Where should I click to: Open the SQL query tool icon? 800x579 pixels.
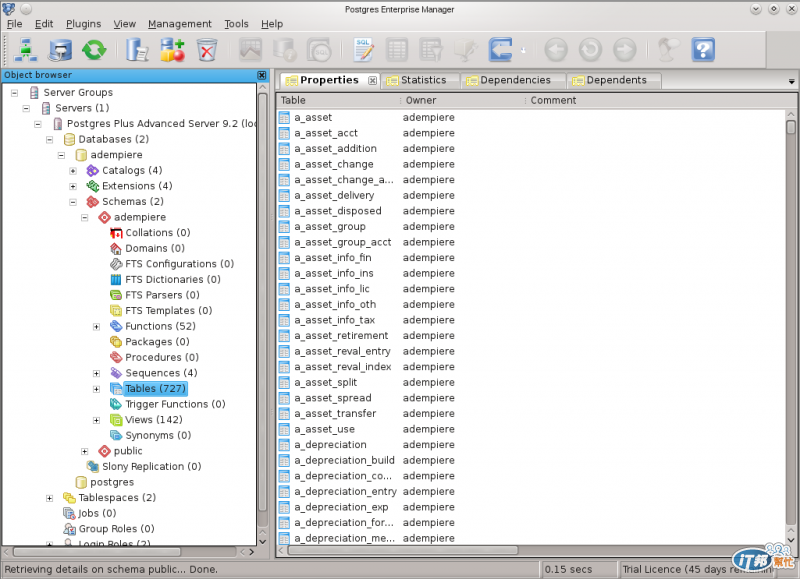click(x=363, y=50)
